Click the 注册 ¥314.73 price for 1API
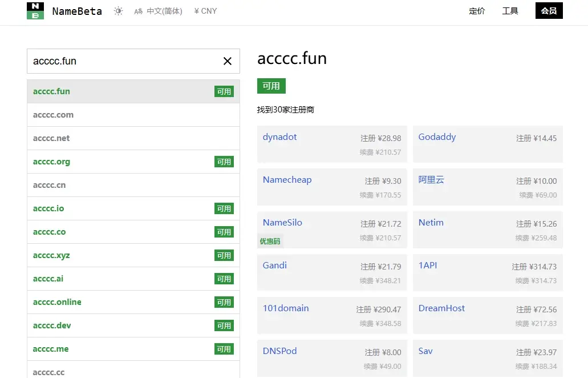 point(534,267)
